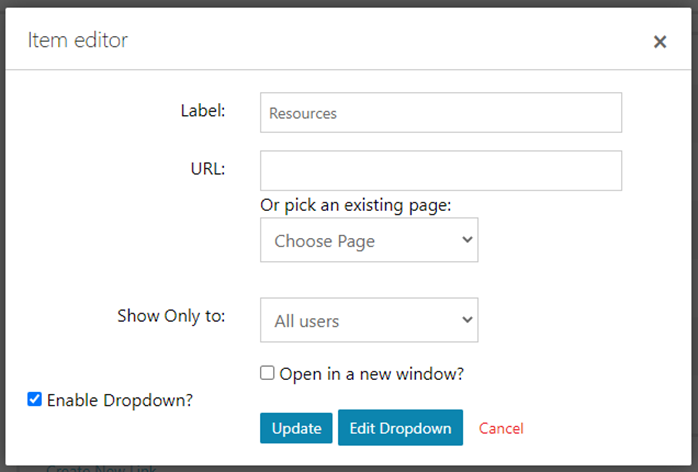The height and width of the screenshot is (472, 698).
Task: Click the "URL:" field caption
Action: tap(208, 168)
